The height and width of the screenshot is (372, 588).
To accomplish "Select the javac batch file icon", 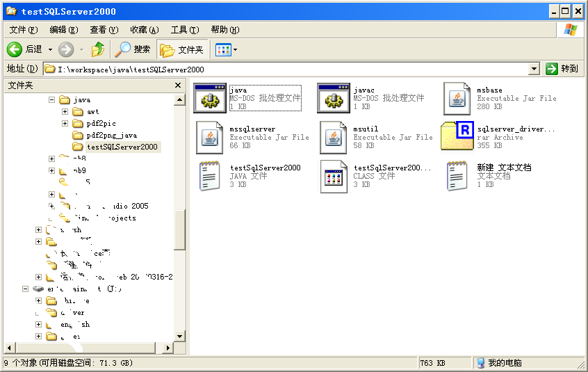I will 334,98.
